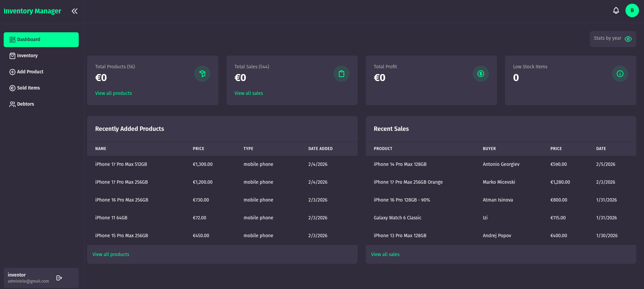Open notifications bell icon
This screenshot has height=289, width=644.
(616, 10)
